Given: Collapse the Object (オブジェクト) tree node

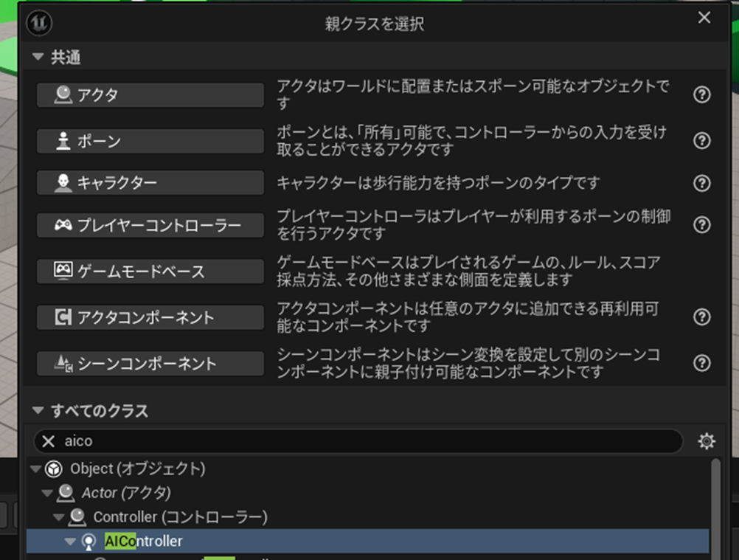Looking at the screenshot, I should click(35, 469).
